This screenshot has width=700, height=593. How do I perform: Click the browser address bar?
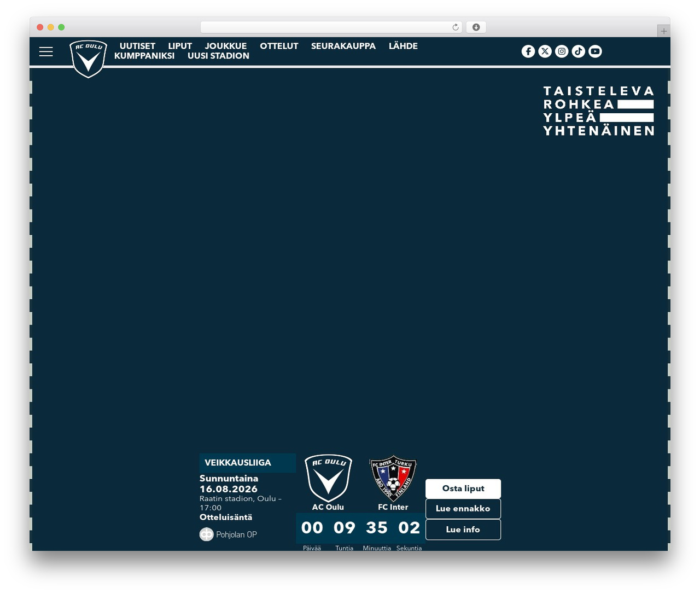[331, 27]
